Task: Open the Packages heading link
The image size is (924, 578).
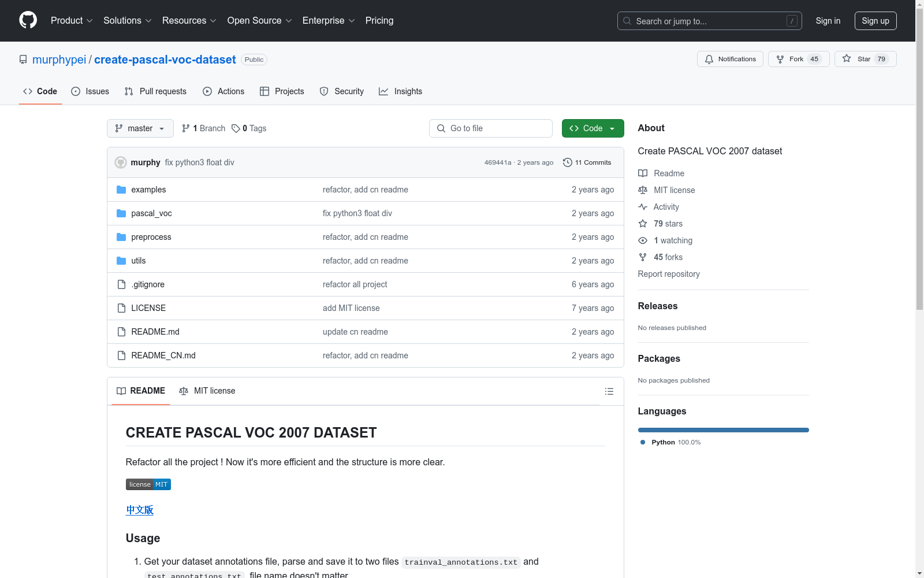Action: pos(659,359)
